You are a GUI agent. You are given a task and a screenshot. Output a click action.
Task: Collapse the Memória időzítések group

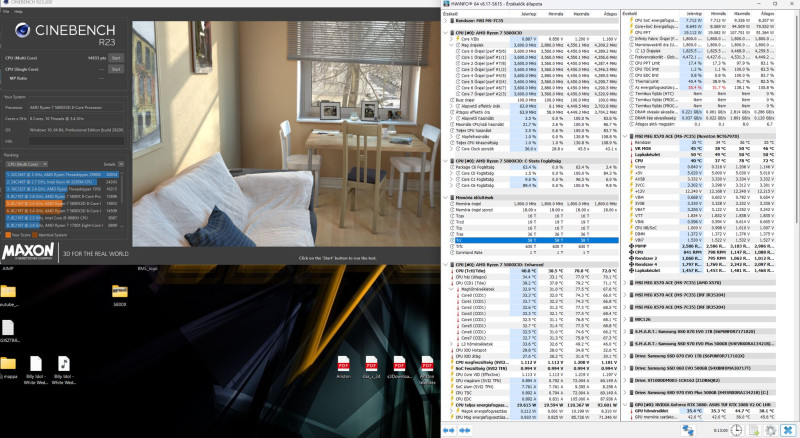[446, 197]
